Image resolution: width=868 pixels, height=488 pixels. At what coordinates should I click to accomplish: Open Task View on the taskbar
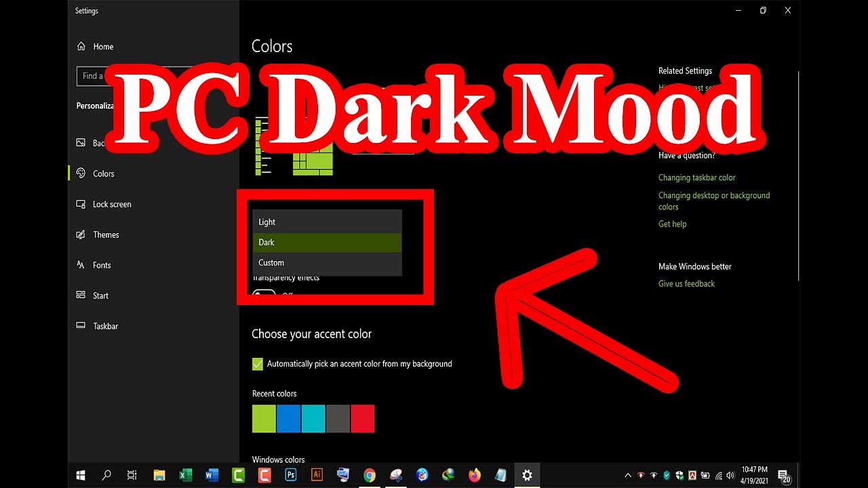point(132,475)
